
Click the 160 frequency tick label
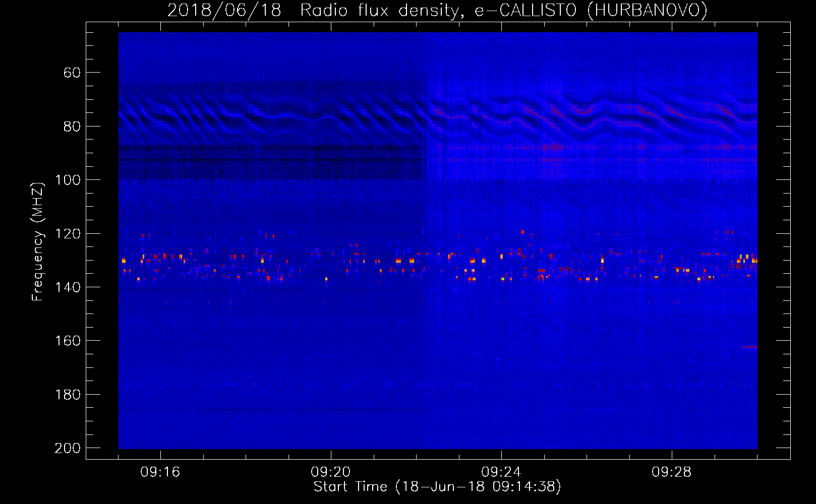[68, 341]
